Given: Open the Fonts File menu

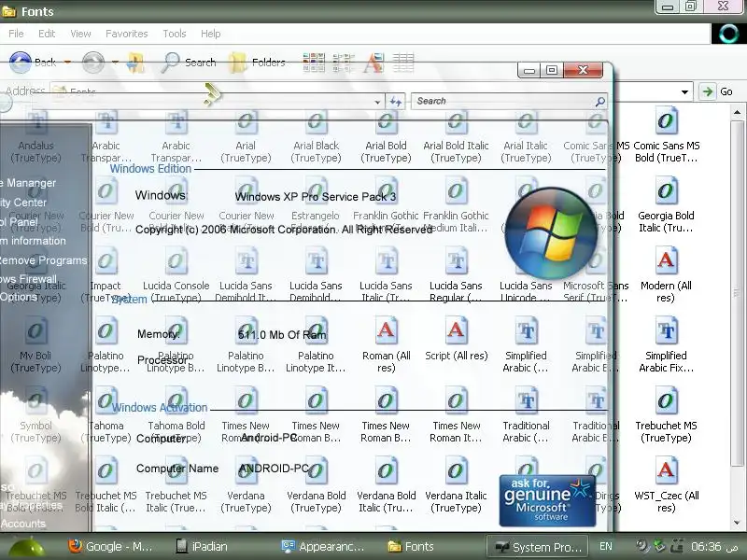Looking at the screenshot, I should tap(16, 34).
